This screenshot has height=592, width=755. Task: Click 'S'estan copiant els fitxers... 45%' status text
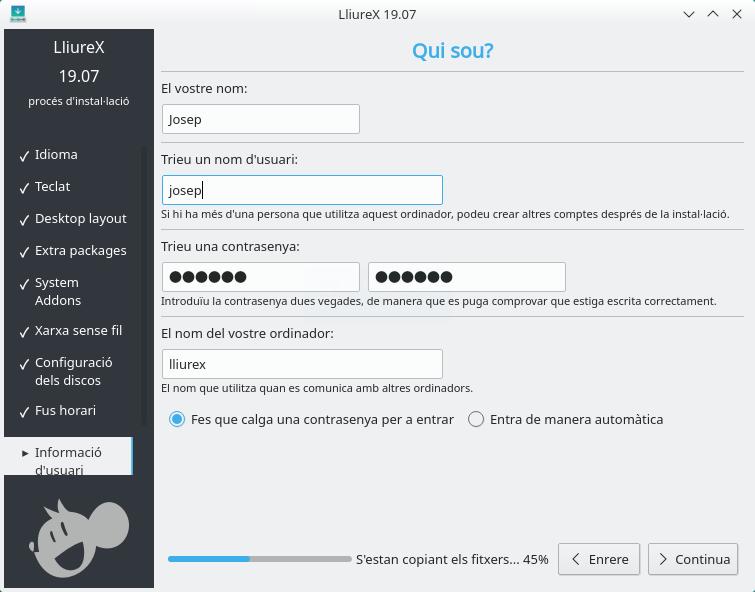coord(452,559)
